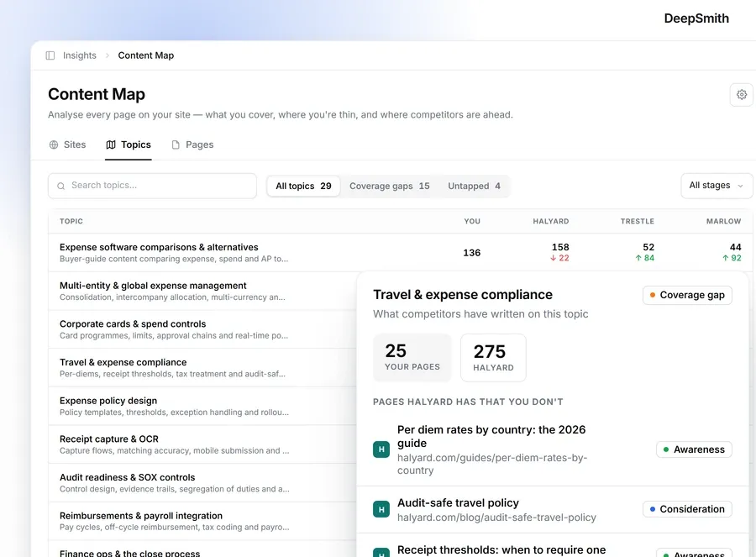The height and width of the screenshot is (557, 756).
Task: Select the Topics tab
Action: (129, 145)
